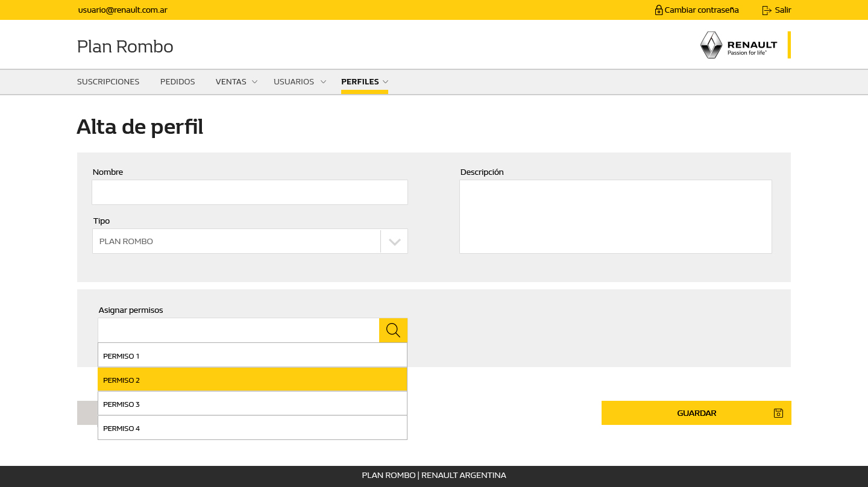868x487 pixels.
Task: Click usuario@renault.com.ar email address
Action: click(122, 10)
